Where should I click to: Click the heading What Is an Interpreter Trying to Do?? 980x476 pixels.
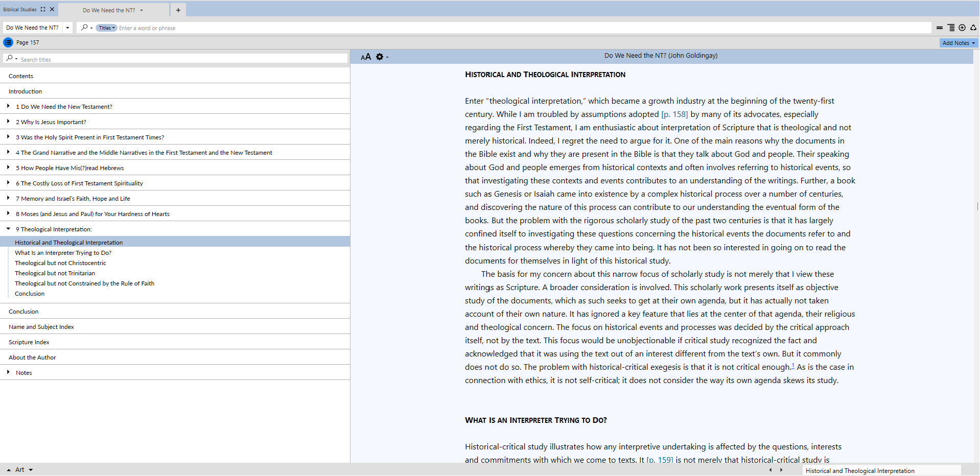pyautogui.click(x=535, y=420)
